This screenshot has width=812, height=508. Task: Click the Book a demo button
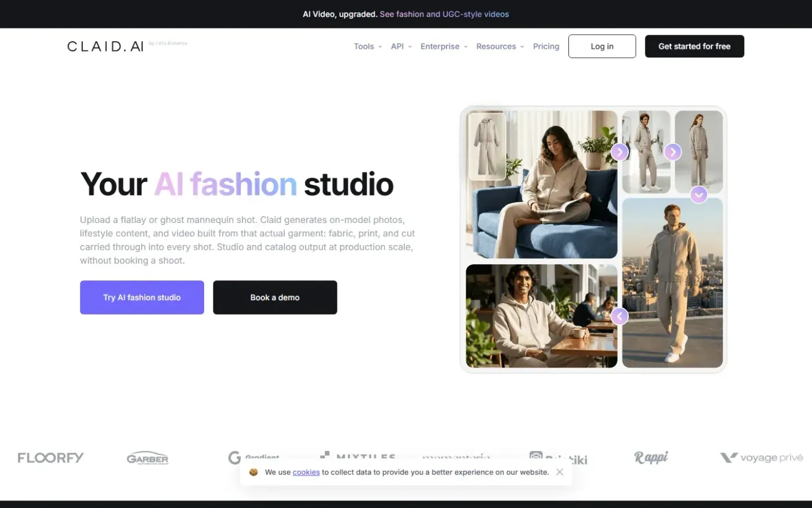pos(275,297)
